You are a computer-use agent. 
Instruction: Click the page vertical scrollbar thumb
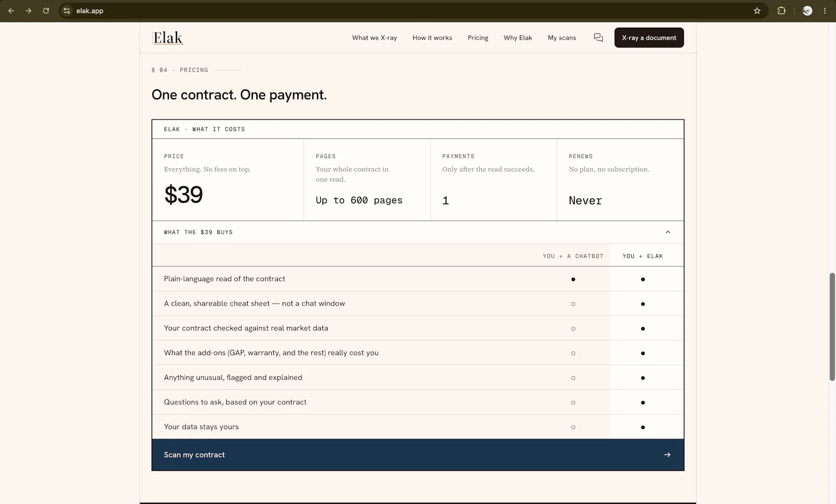tap(832, 327)
